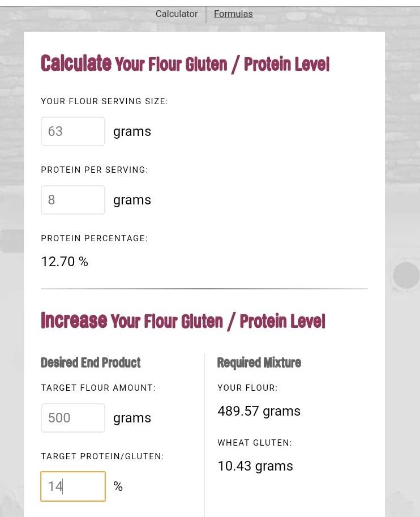Click the YOUR FLOUR SERVING SIZE label
Viewport: 420px width, 517px height.
104,101
